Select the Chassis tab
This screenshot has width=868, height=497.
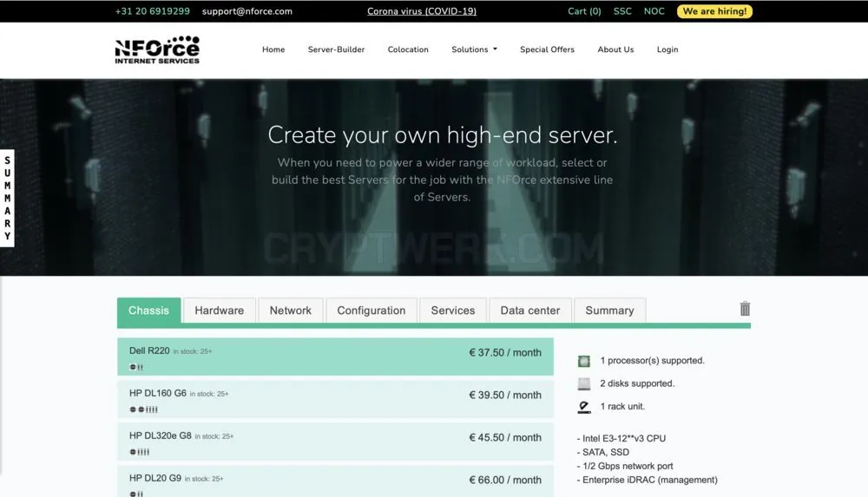(149, 311)
